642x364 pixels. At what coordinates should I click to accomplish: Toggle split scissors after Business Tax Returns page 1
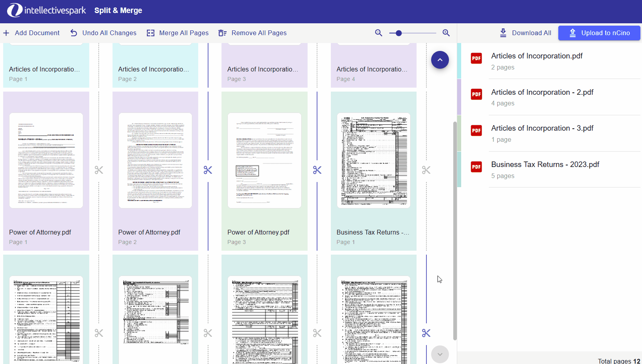[x=426, y=170]
